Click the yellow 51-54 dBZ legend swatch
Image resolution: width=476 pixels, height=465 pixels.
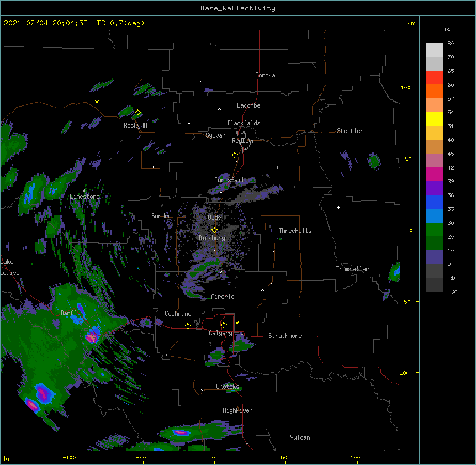click(434, 119)
